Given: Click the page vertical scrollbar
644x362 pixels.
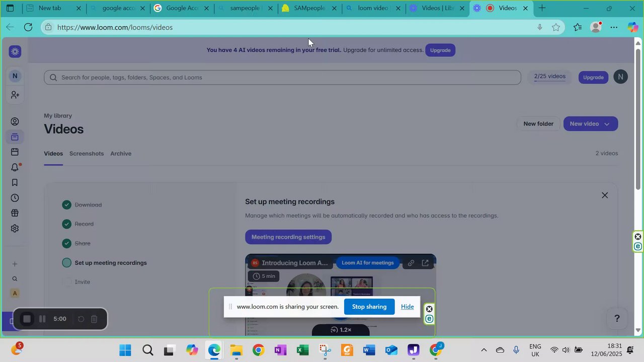Looking at the screenshot, I should click(x=638, y=120).
